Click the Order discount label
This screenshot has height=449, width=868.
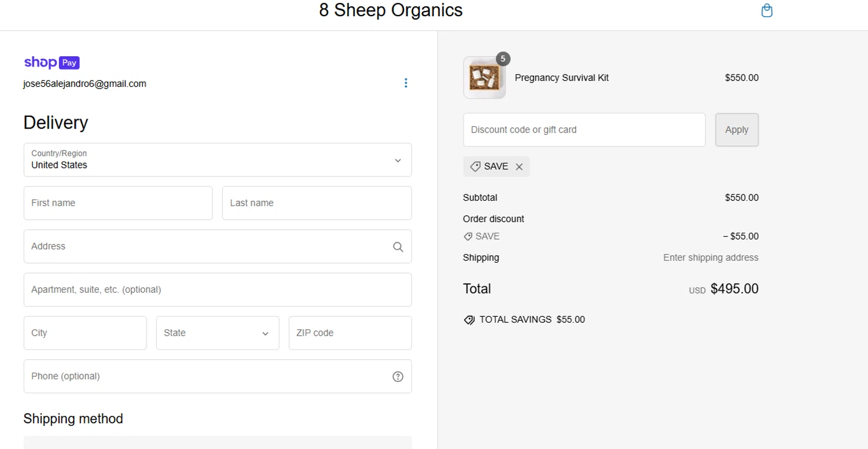click(494, 219)
